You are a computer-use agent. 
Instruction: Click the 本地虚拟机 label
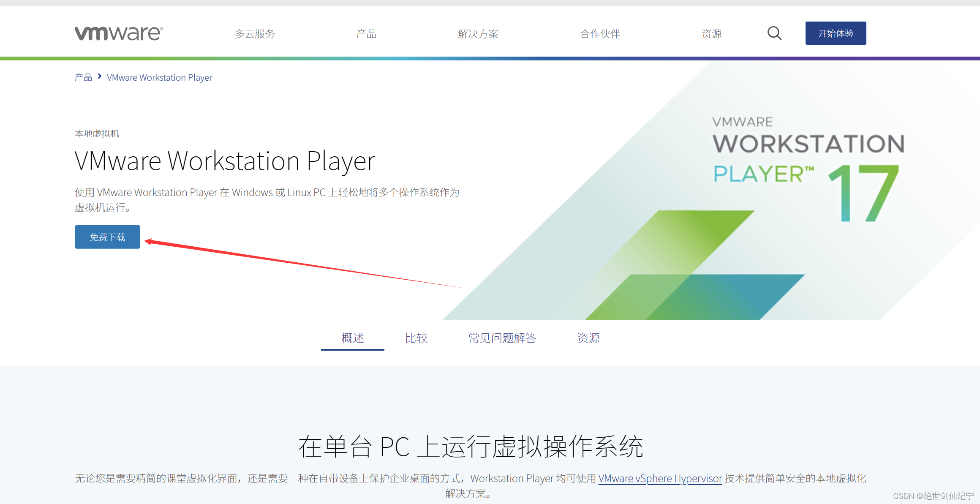pyautogui.click(x=97, y=133)
